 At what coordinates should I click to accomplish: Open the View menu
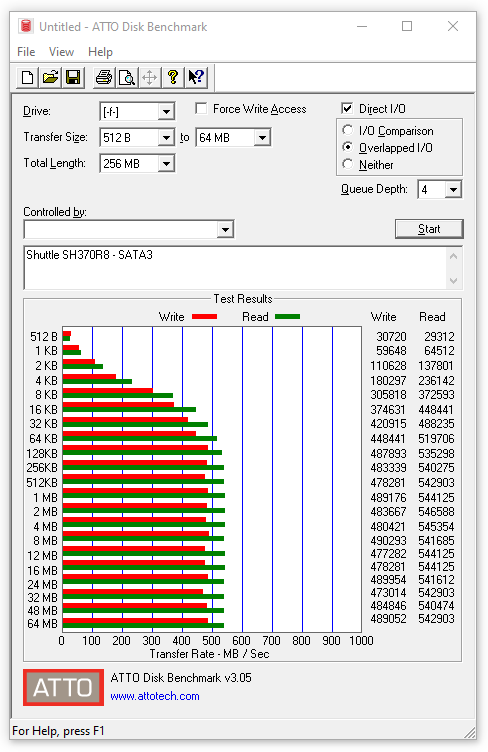point(61,52)
